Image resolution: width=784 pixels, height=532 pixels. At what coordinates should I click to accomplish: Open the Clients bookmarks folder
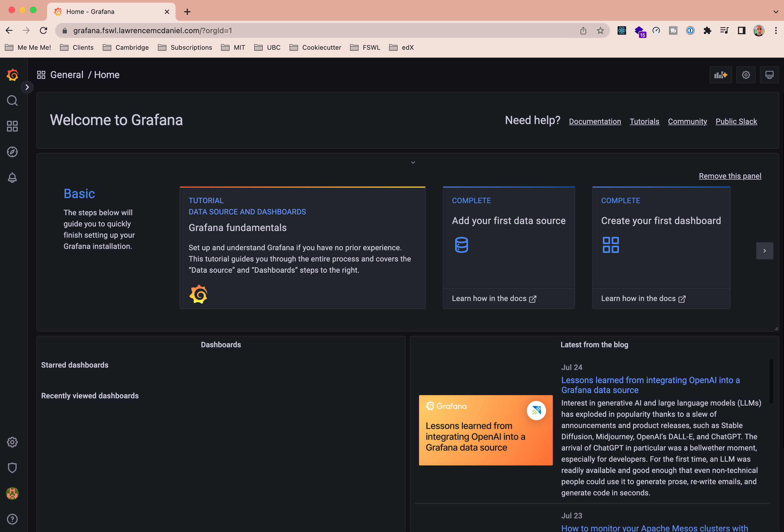coord(77,48)
